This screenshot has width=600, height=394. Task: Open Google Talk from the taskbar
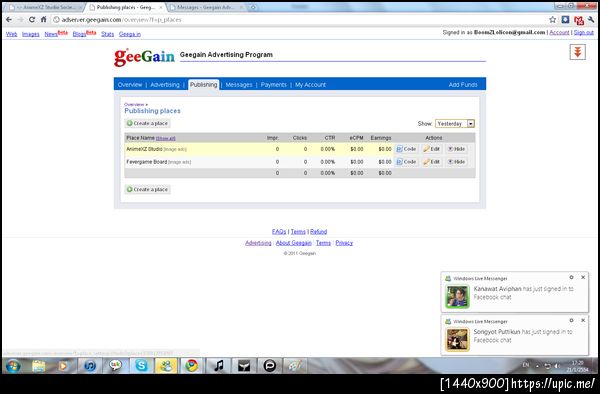pos(115,366)
